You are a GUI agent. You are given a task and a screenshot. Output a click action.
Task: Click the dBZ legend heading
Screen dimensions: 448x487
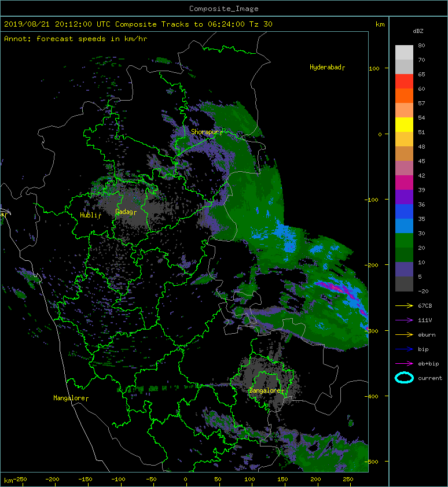coord(418,31)
